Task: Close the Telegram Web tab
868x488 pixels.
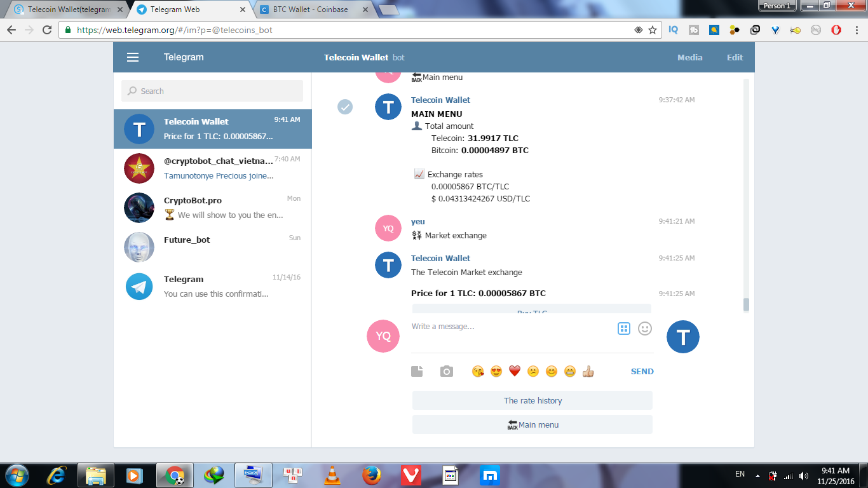Action: tap(242, 10)
